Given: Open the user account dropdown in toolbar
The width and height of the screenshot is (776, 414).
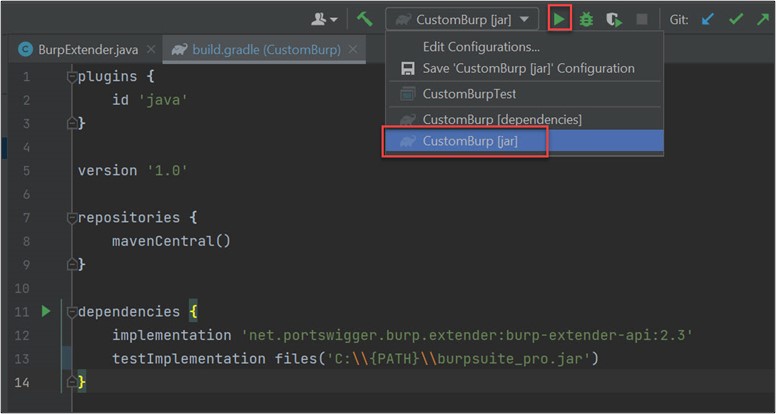Looking at the screenshot, I should pyautogui.click(x=324, y=19).
